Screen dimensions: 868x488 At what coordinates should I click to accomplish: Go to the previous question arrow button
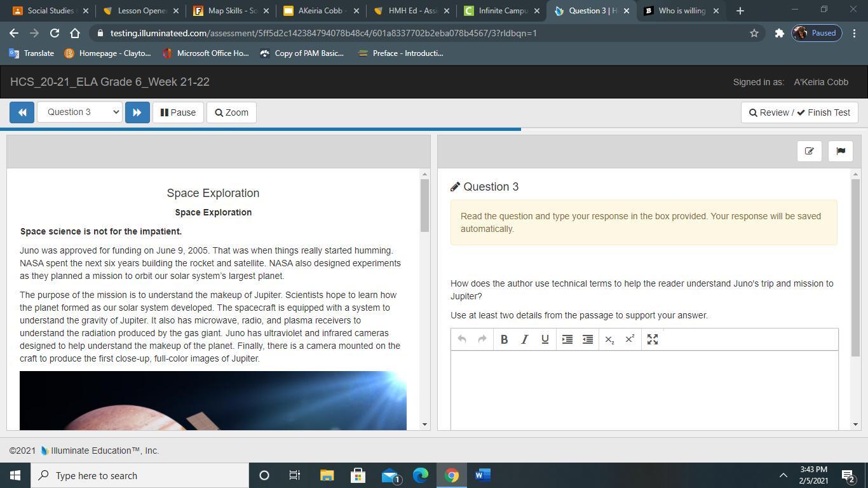click(22, 112)
